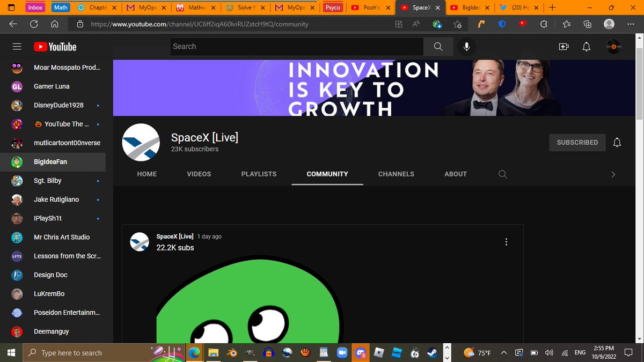This screenshot has width=644, height=362.
Task: Open browser extensions puzzle icon
Action: pos(544,24)
